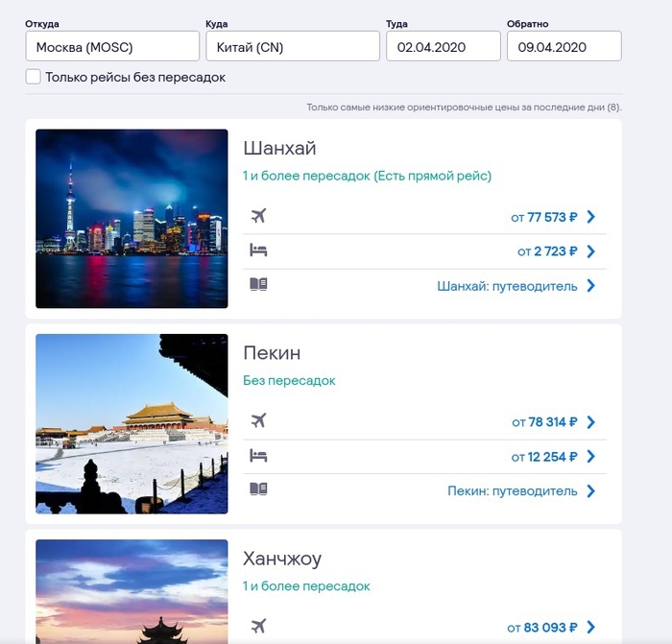The image size is (672, 644).
Task: Click Hangzhou flight price 'от 83 093 ₽'
Action: click(542, 628)
